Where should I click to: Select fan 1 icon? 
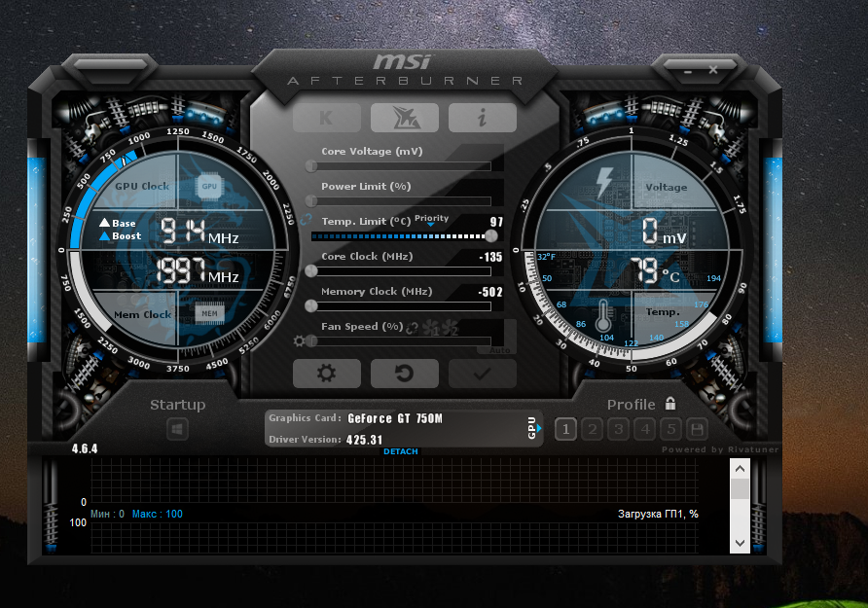click(x=431, y=328)
